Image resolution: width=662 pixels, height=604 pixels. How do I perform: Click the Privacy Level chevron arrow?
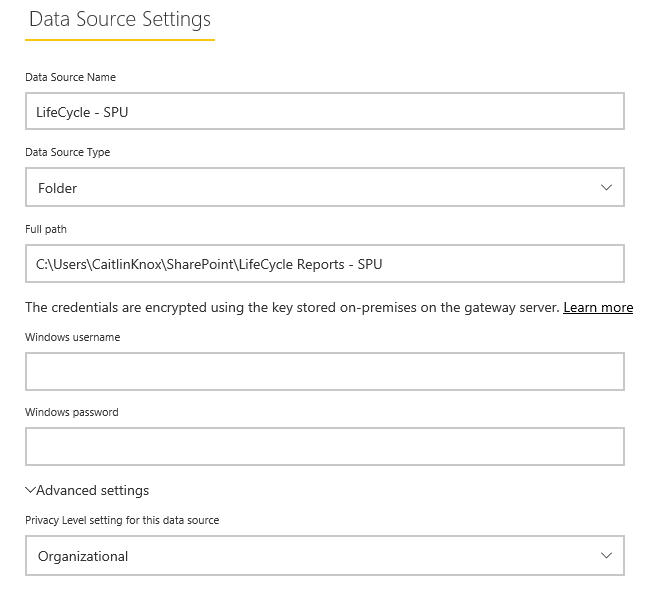tap(606, 555)
